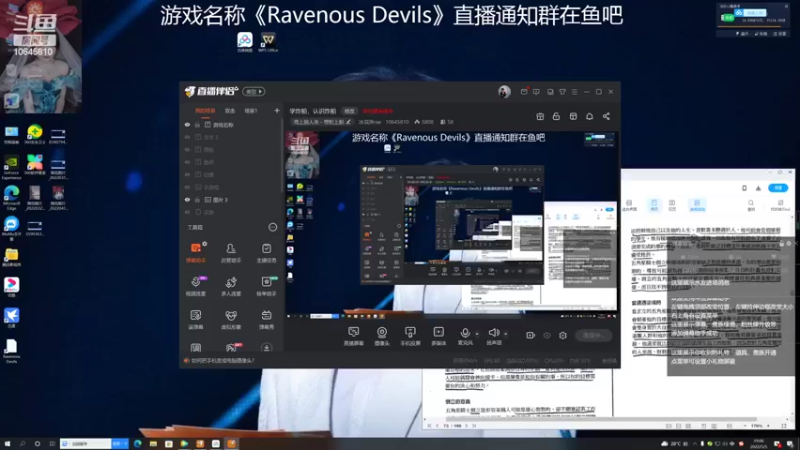Switch to the second scene tab
The image size is (800, 450).
[230, 111]
